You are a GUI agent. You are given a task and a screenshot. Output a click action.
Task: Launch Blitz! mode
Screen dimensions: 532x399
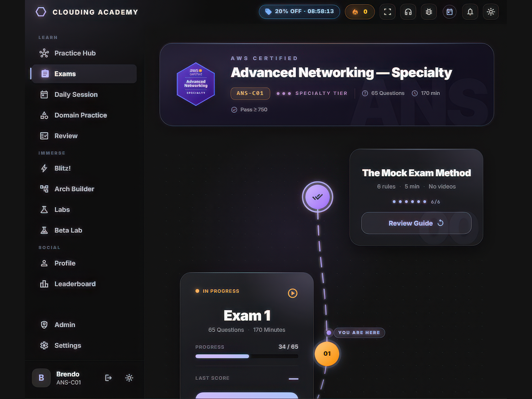(x=84, y=168)
